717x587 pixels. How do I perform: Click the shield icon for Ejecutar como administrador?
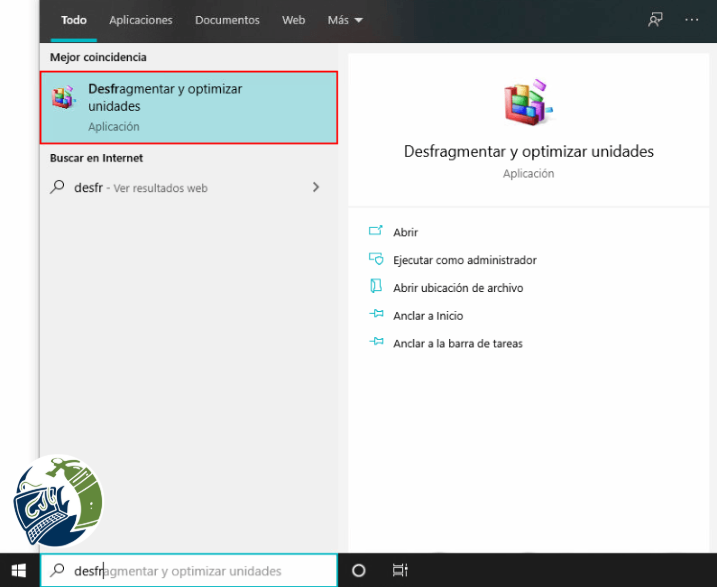tap(376, 259)
